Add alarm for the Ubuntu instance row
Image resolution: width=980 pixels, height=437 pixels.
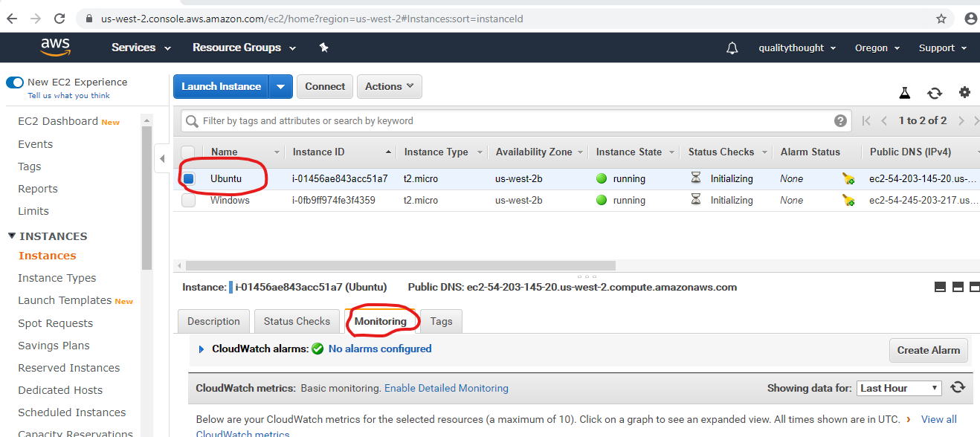(x=848, y=178)
